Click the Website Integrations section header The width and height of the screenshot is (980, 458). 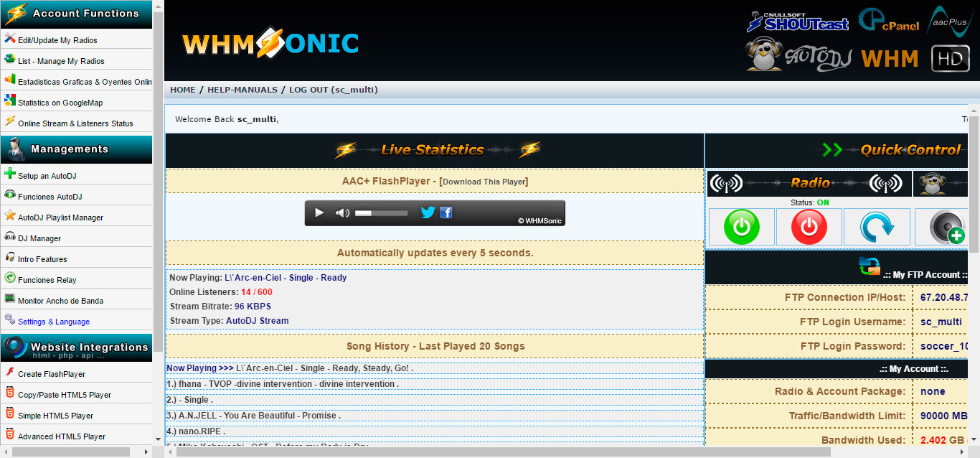(76, 348)
